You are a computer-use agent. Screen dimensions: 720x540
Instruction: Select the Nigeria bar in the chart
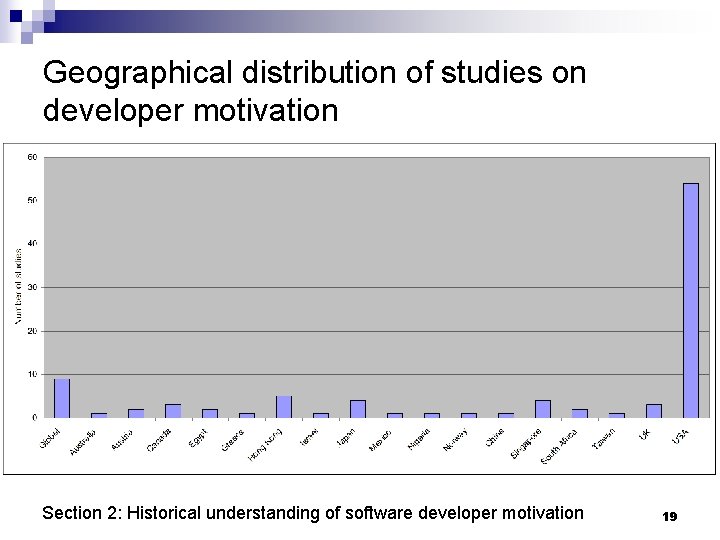(x=432, y=416)
